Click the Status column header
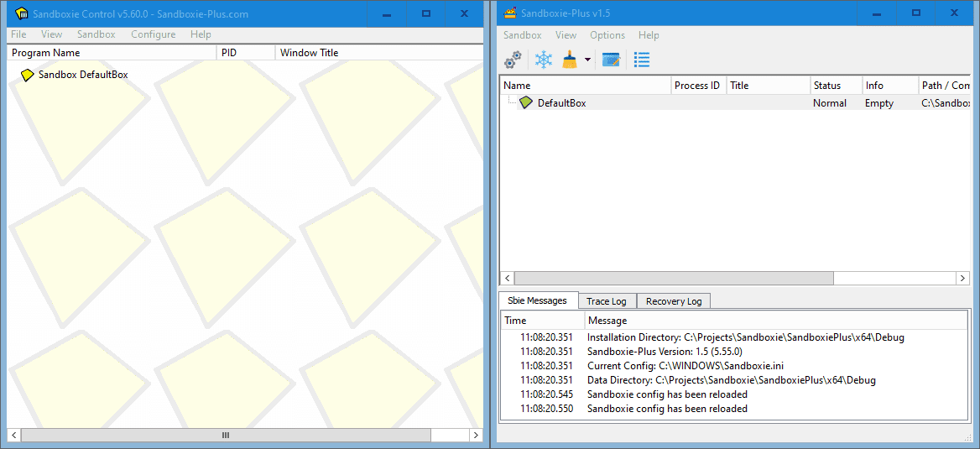The height and width of the screenshot is (449, 980). [835, 86]
